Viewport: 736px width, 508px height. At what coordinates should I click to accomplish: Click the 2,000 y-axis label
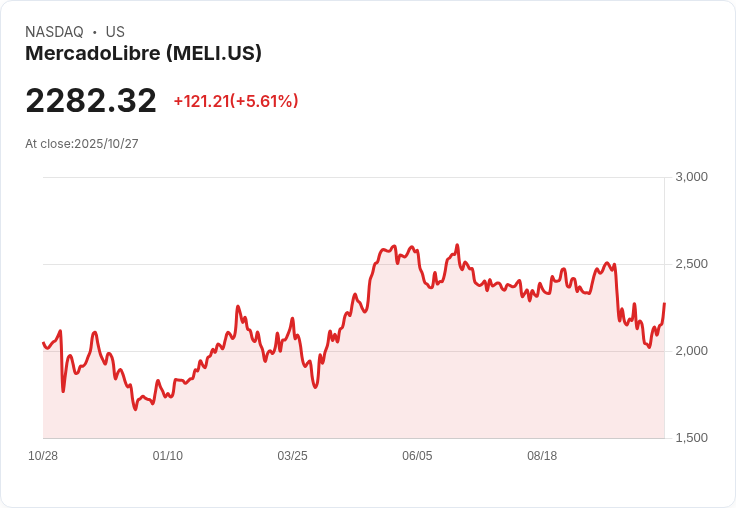[691, 351]
